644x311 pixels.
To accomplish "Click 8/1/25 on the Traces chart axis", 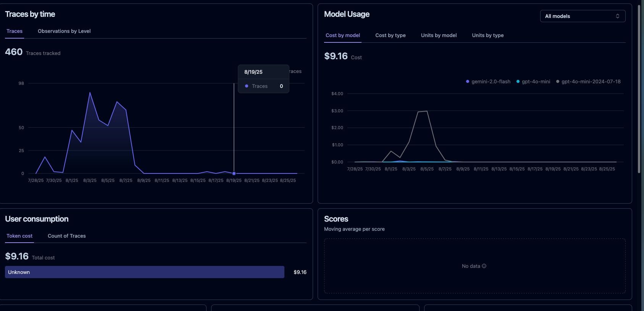I will coord(72,180).
